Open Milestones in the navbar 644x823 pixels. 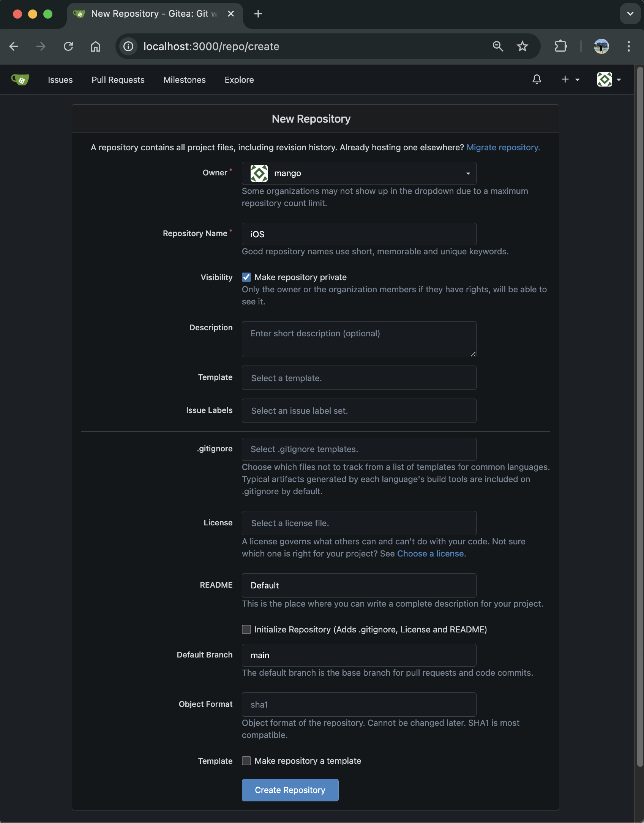point(185,80)
